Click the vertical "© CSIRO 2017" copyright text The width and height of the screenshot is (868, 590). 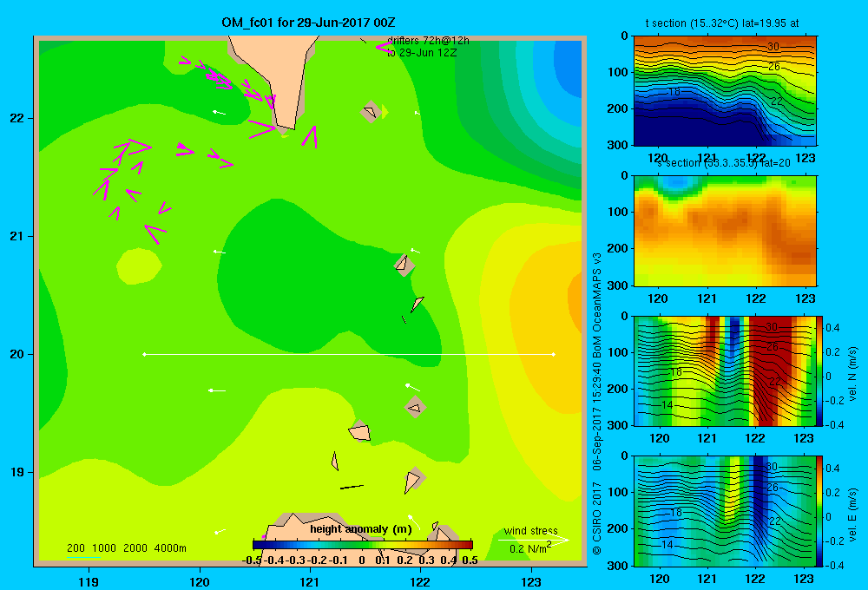597,519
